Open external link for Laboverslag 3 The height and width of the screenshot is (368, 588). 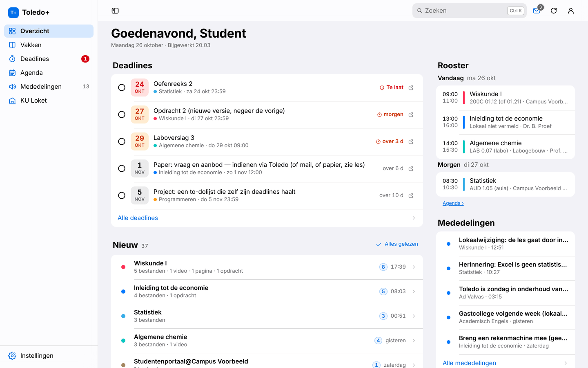(x=411, y=141)
